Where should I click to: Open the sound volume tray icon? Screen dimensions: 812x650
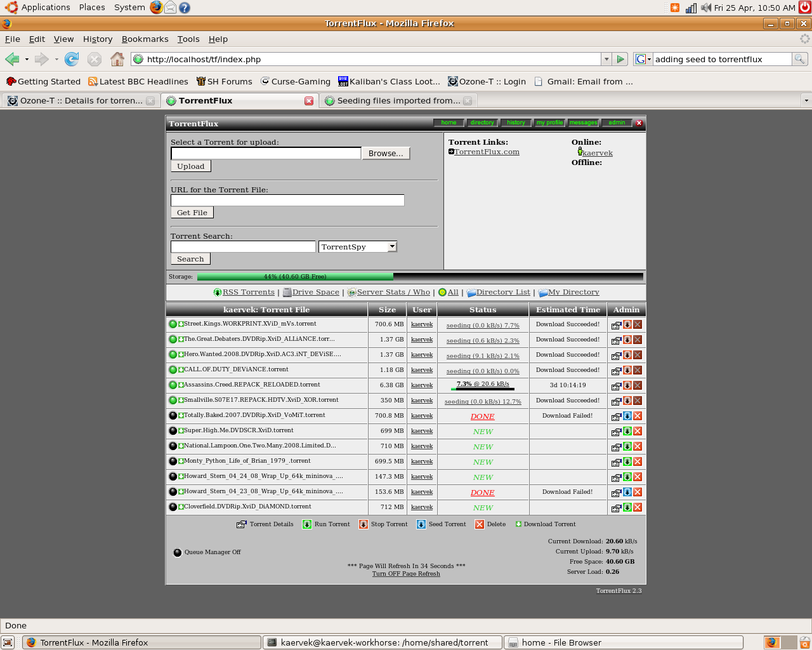point(705,8)
